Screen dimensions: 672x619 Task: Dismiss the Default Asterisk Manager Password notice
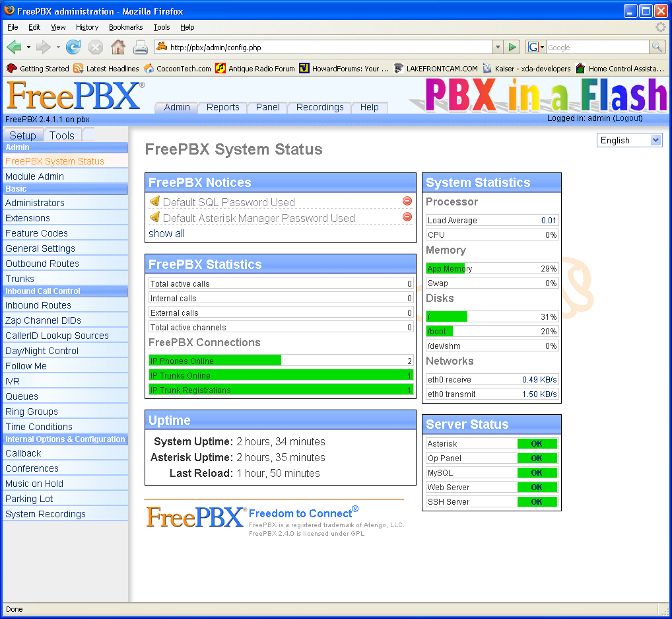point(407,217)
